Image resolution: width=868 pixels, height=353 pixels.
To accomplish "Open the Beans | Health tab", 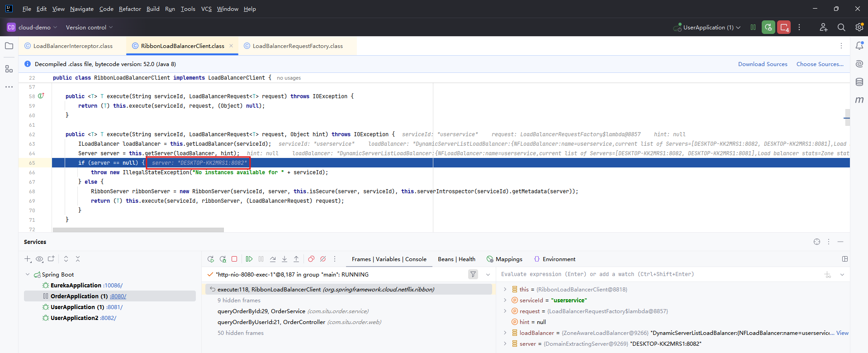I will [x=456, y=259].
